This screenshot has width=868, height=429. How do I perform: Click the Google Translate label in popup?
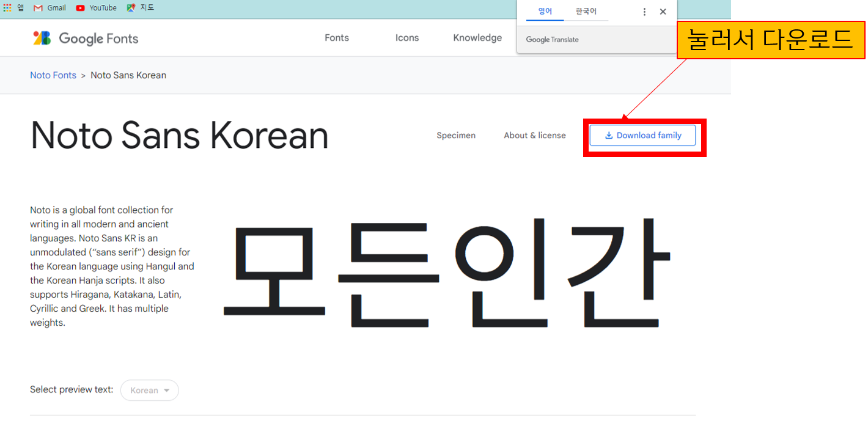[552, 40]
